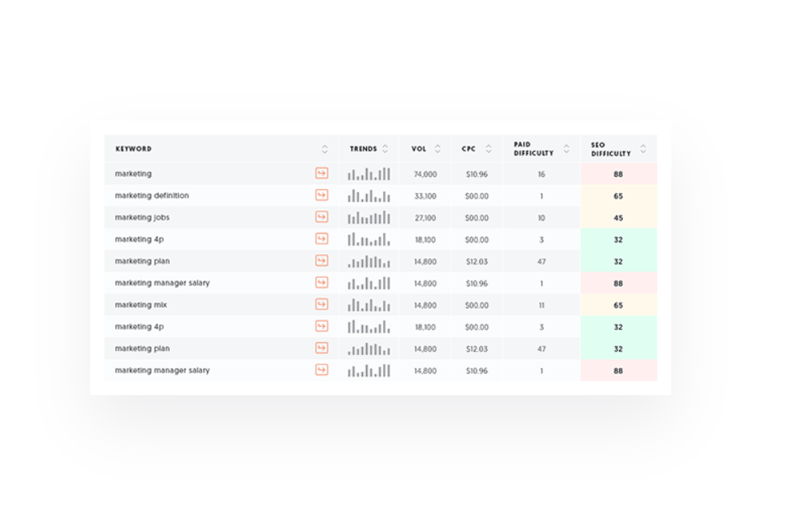Click the $00.00 CPC for 'marketing jobs'
The image size is (788, 532).
tap(477, 218)
